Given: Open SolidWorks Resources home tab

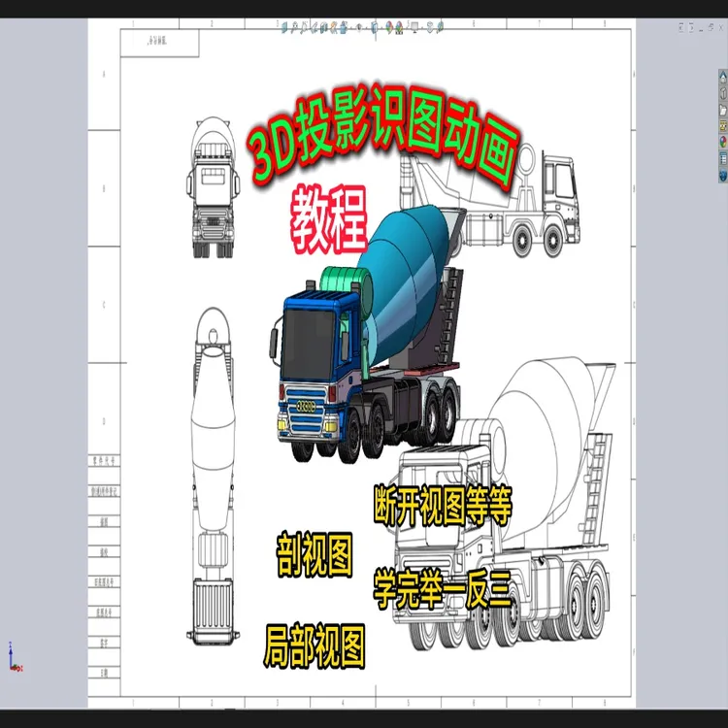Looking at the screenshot, I should [723, 77].
